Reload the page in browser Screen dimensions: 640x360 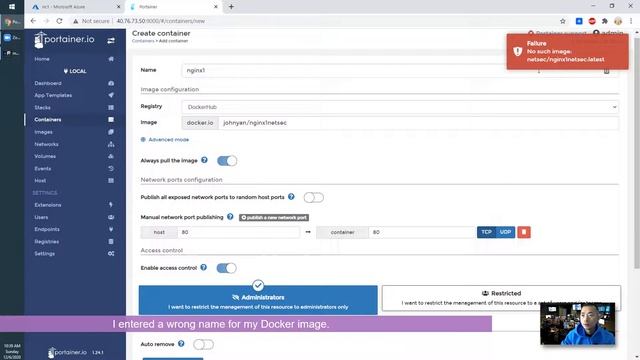coord(59,21)
